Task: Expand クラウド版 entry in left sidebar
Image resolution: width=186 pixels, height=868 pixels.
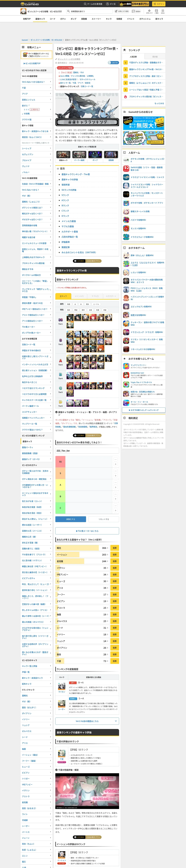Action: 37,120
